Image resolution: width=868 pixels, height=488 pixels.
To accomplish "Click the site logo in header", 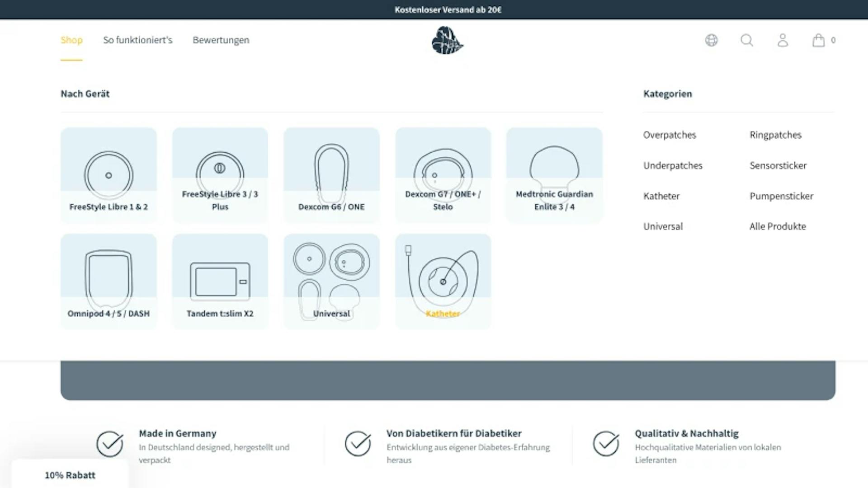I will pyautogui.click(x=447, y=40).
